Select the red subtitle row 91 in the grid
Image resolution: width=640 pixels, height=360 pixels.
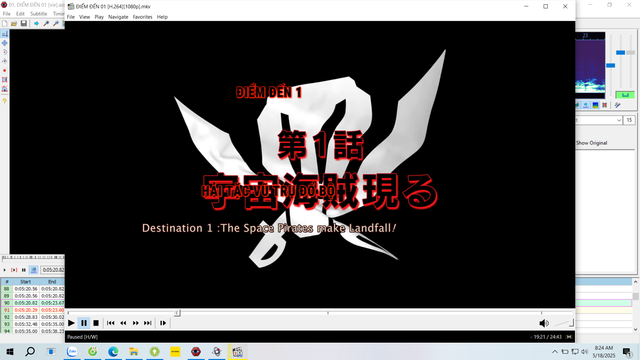click(33, 310)
